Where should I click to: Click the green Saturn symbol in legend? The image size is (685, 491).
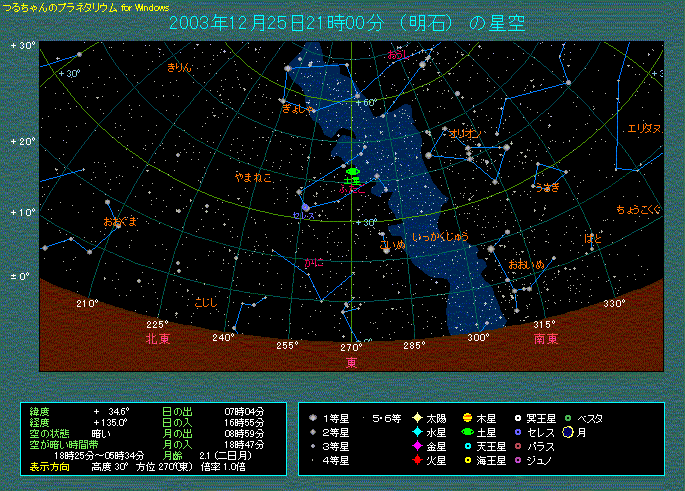point(467,432)
